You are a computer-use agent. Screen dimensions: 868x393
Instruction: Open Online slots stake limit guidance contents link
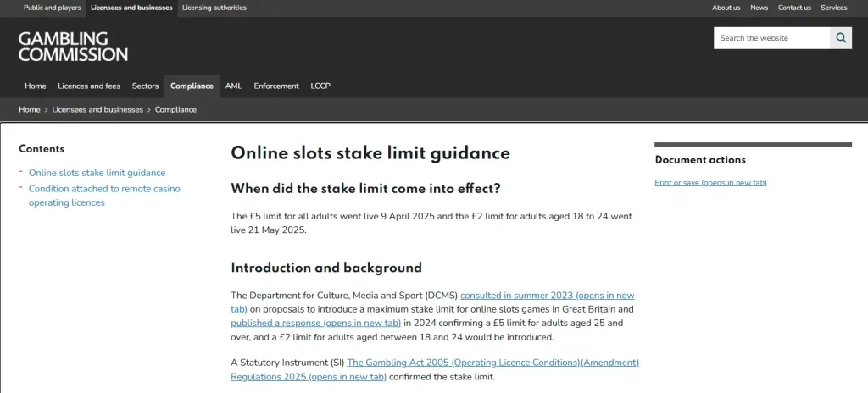coord(97,173)
